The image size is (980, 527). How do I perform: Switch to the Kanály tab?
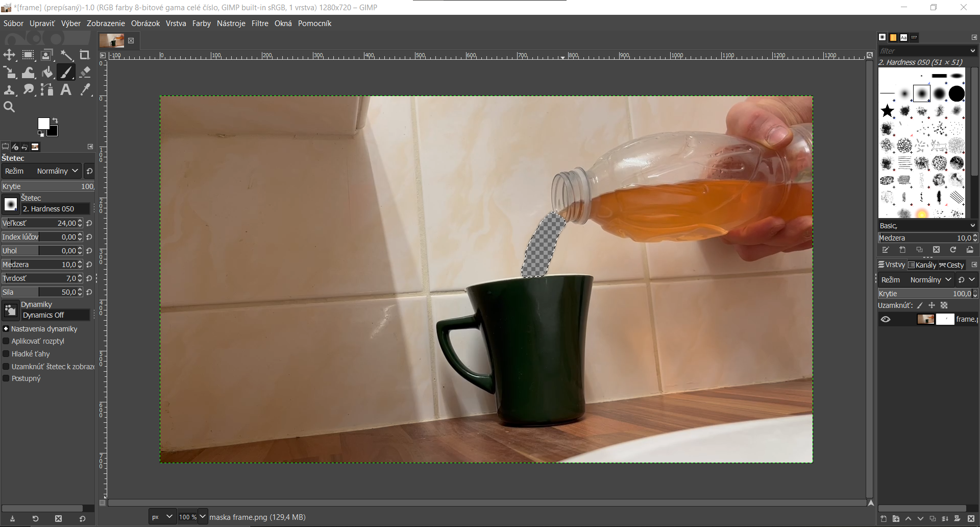pos(922,265)
